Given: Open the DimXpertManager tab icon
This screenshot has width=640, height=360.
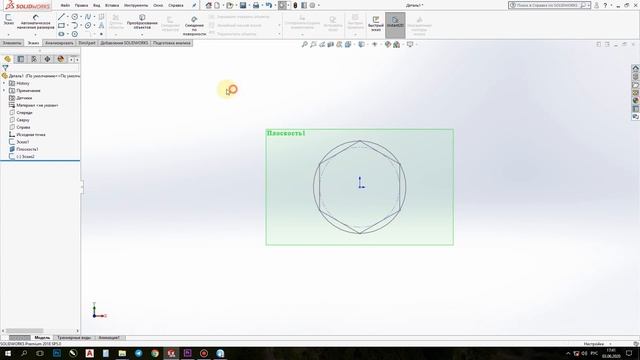Looking at the screenshot, I should point(47,59).
